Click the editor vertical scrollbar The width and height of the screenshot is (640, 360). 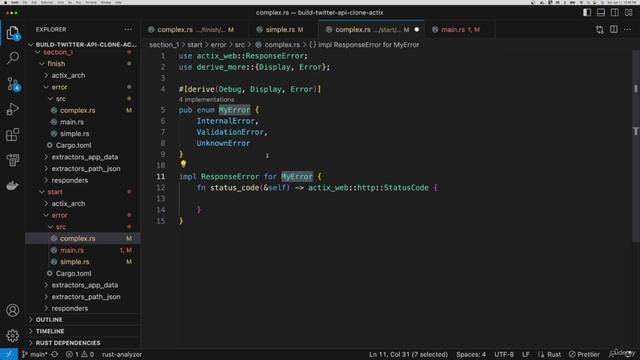636,147
